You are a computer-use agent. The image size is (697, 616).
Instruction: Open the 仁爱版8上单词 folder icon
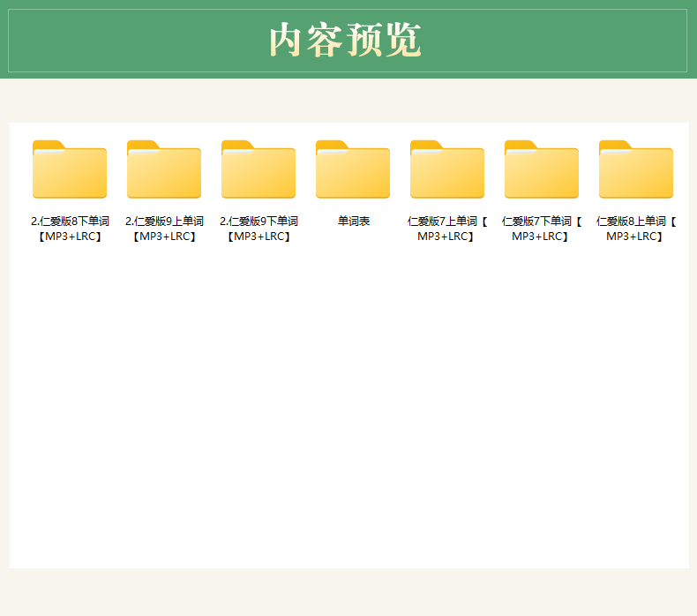coord(636,169)
